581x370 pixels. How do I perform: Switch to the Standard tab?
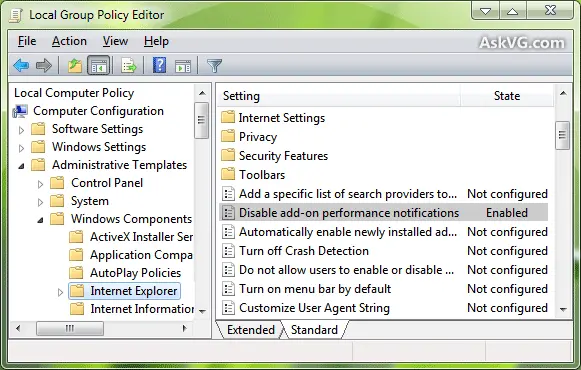314,330
